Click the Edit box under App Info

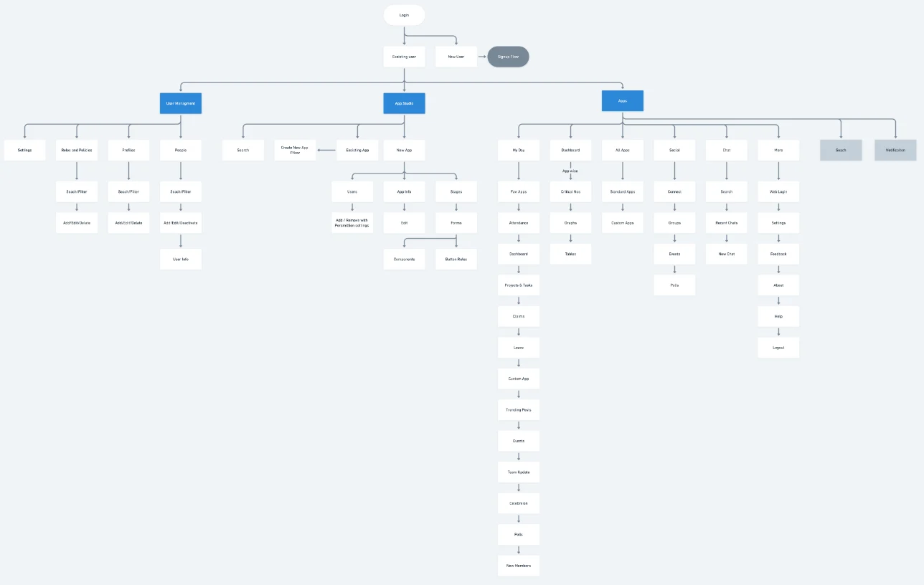(x=404, y=223)
